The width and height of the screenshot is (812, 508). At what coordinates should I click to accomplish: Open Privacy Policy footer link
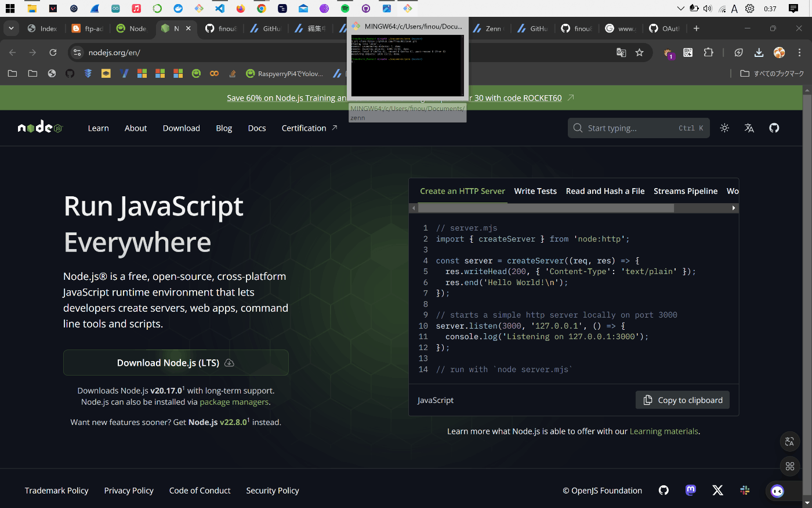[129, 491]
